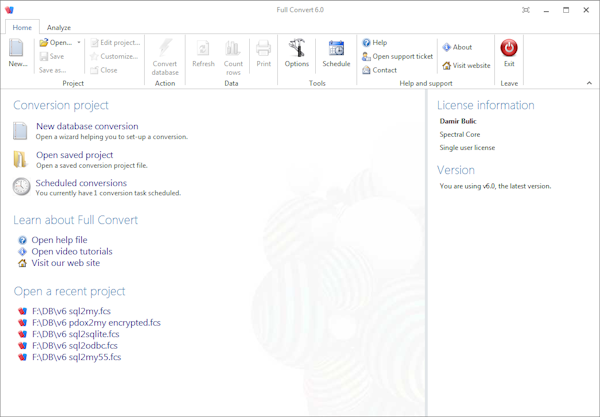This screenshot has height=417, width=600.
Task: Open recent project v6 sql2odbc.fcs
Action: point(75,345)
